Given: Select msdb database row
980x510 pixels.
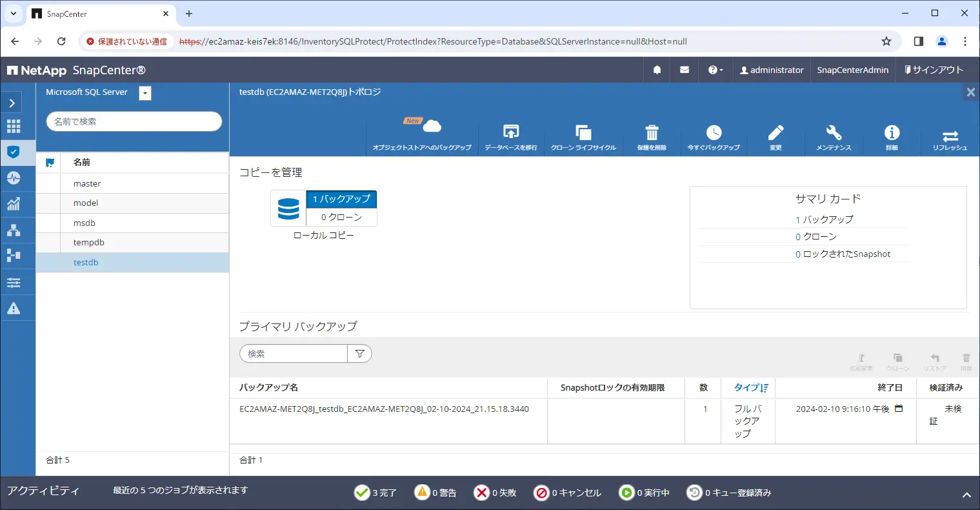Looking at the screenshot, I should click(132, 223).
